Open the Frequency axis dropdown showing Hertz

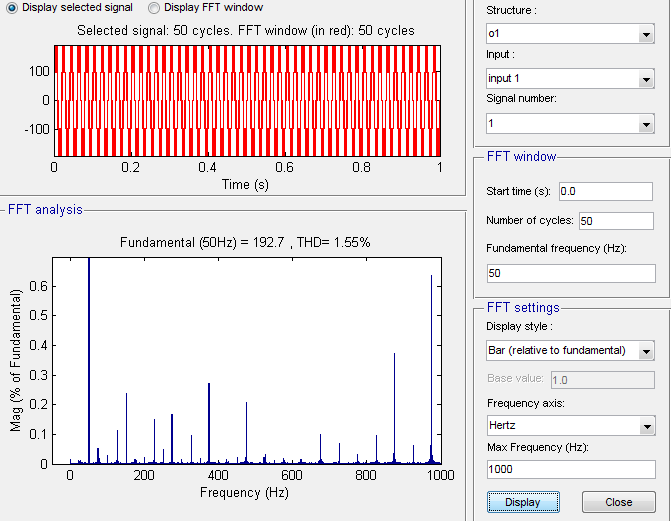pos(571,426)
